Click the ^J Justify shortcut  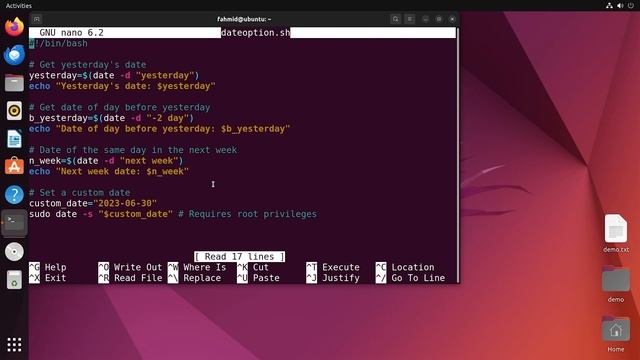[333, 278]
